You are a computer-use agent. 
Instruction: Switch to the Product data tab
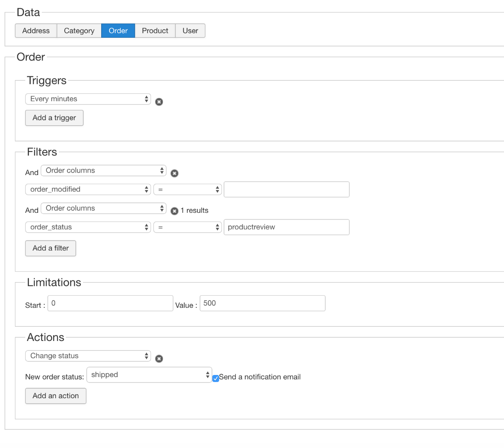(x=155, y=31)
